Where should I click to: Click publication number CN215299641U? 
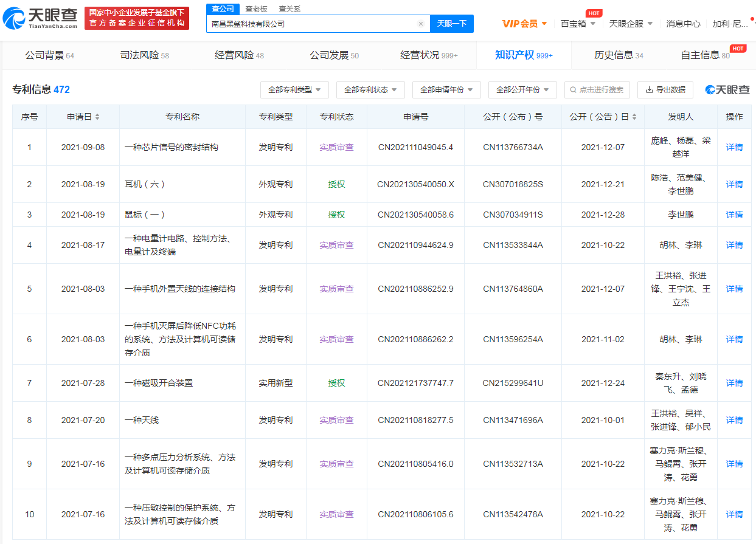point(513,383)
